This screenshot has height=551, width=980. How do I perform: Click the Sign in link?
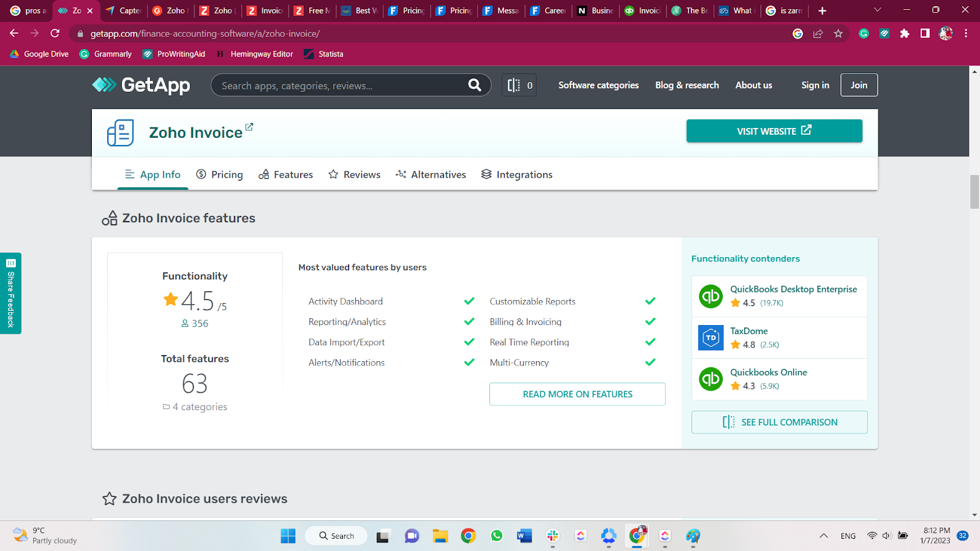[x=815, y=85]
